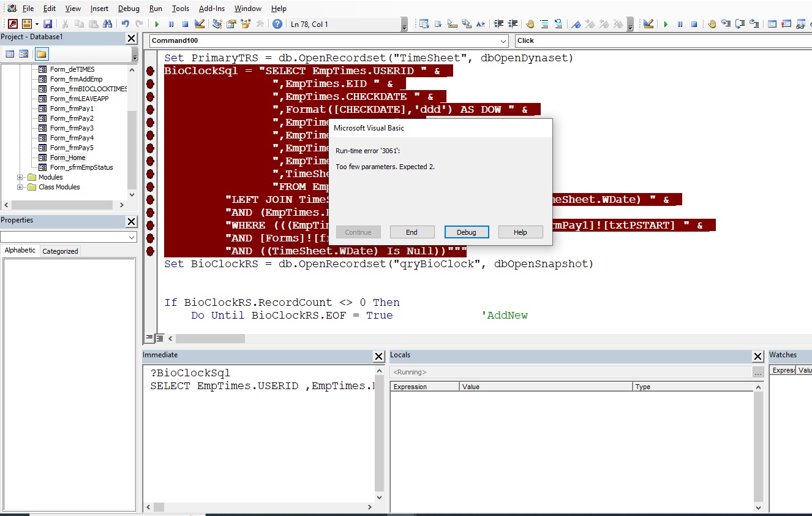This screenshot has height=516, width=812.
Task: Click the Locals ellipsis call stack button
Action: [758, 372]
